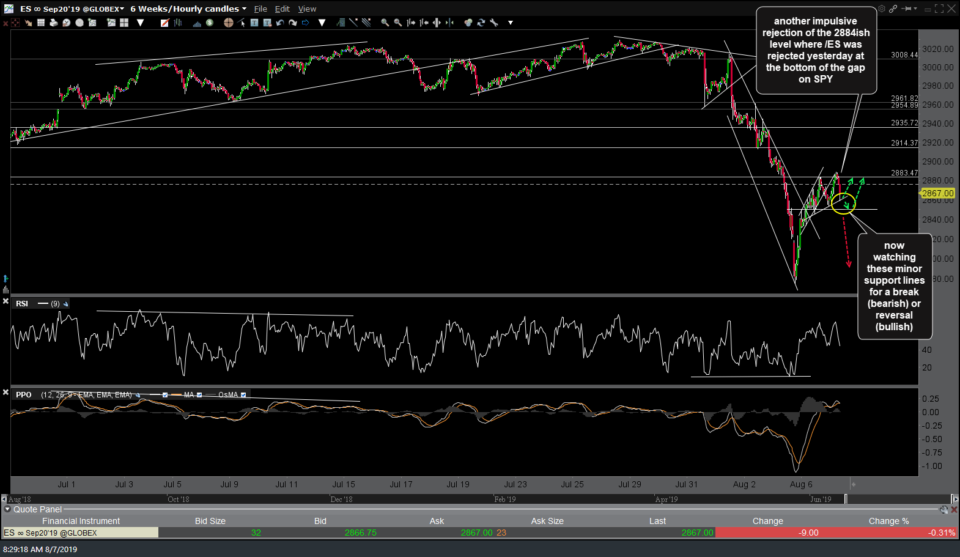
Task: Click the Last column header
Action: [657, 521]
